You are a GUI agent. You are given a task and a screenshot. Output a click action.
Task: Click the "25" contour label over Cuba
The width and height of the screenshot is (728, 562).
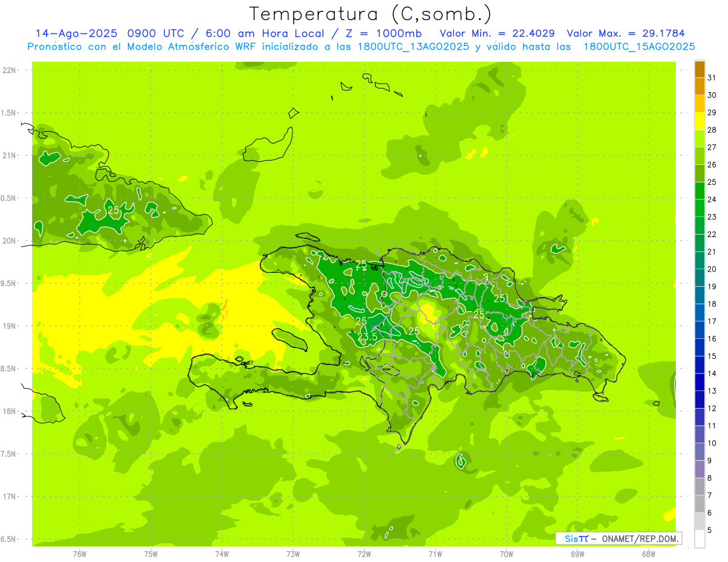click(113, 212)
